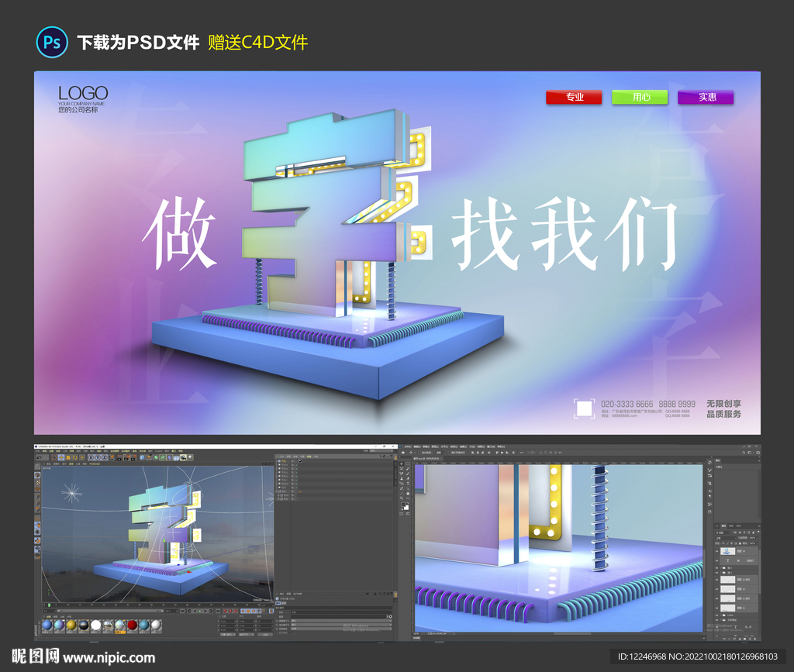Click Undo in the Cinema 4D toolbar
This screenshot has height=672, width=794.
(x=39, y=457)
